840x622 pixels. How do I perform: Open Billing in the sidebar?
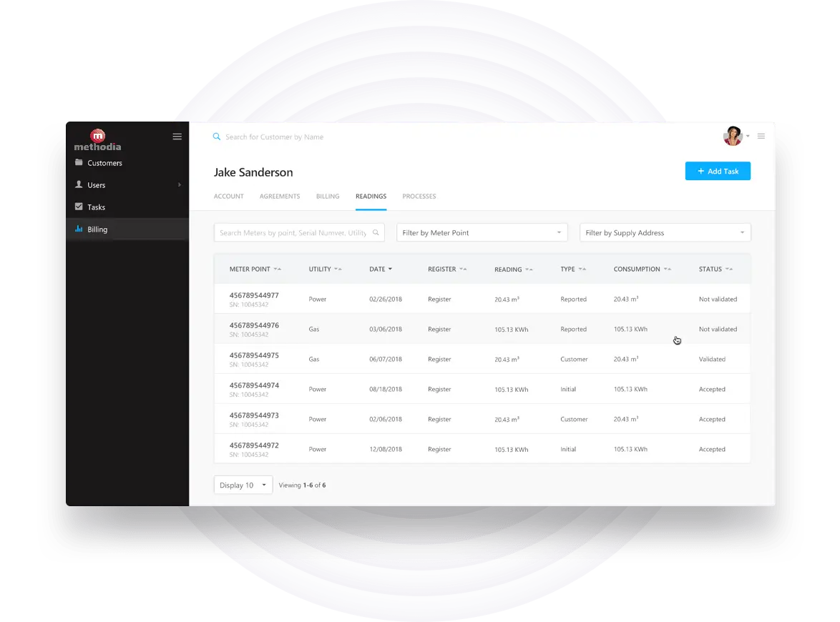coord(127,229)
